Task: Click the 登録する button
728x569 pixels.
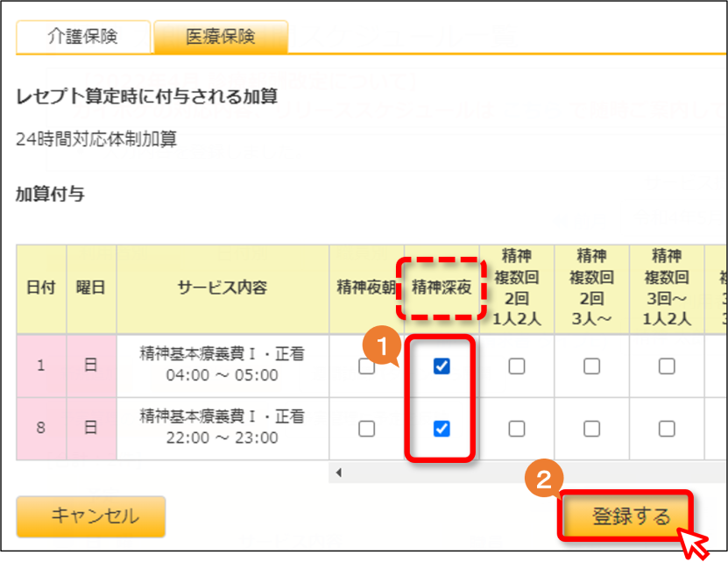Action: pyautogui.click(x=626, y=516)
